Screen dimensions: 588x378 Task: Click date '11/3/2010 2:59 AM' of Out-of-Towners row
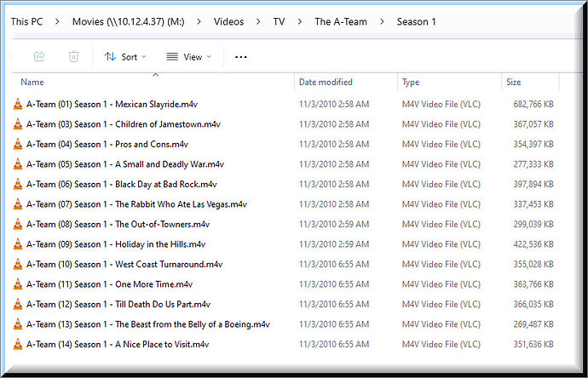[x=334, y=225]
